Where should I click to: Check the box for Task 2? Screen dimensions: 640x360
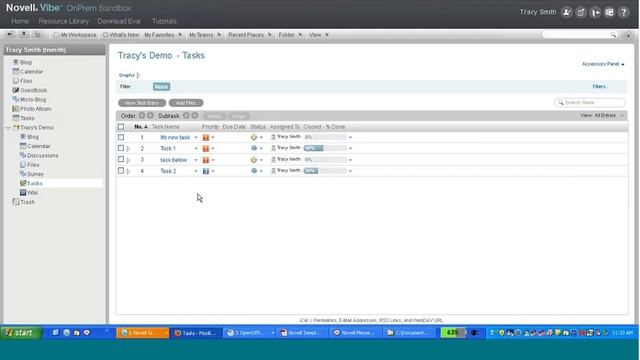[121, 171]
